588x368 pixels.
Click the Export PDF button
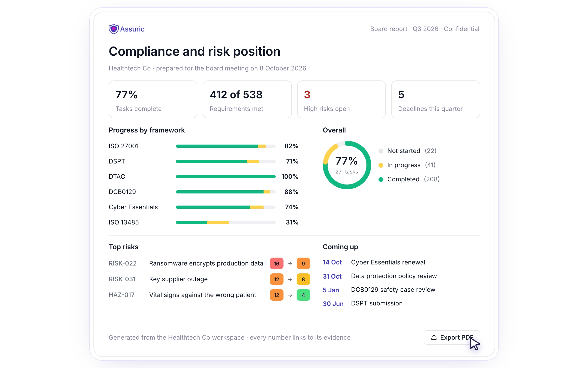pos(452,338)
